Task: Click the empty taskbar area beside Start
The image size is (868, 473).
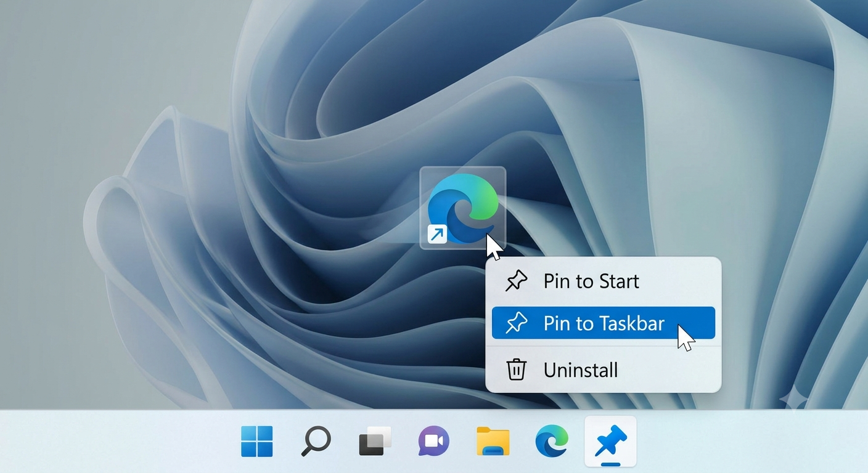Action: (117, 442)
